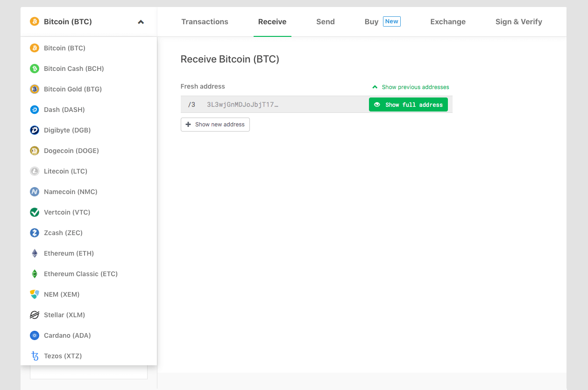This screenshot has height=390, width=588.
Task: Collapse the coin selector with up chevron
Action: [141, 22]
